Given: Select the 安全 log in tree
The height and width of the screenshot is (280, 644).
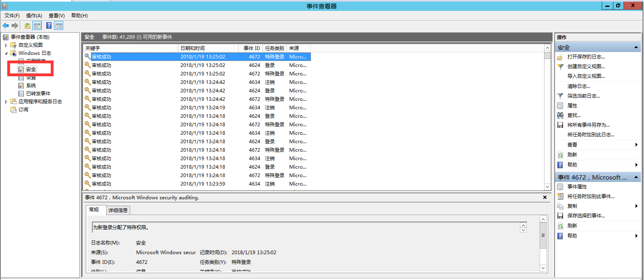Looking at the screenshot, I should (x=31, y=69).
